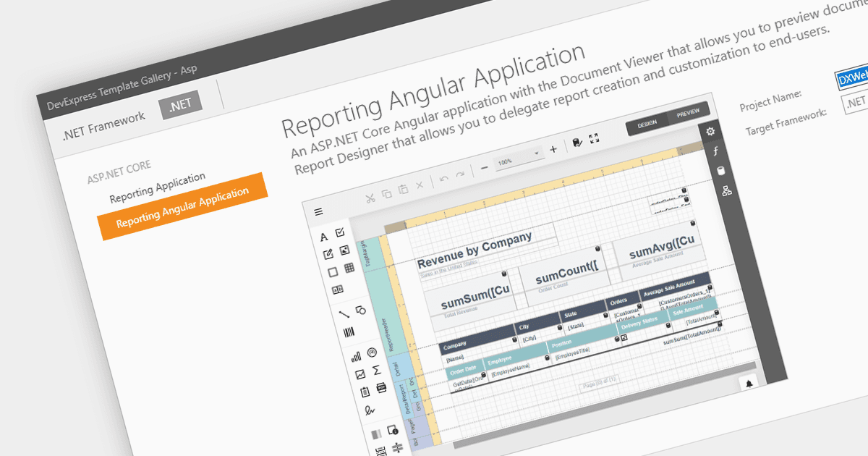Select the PDF Content control in the toolbox
This screenshot has height=456, width=868.
[x=381, y=388]
